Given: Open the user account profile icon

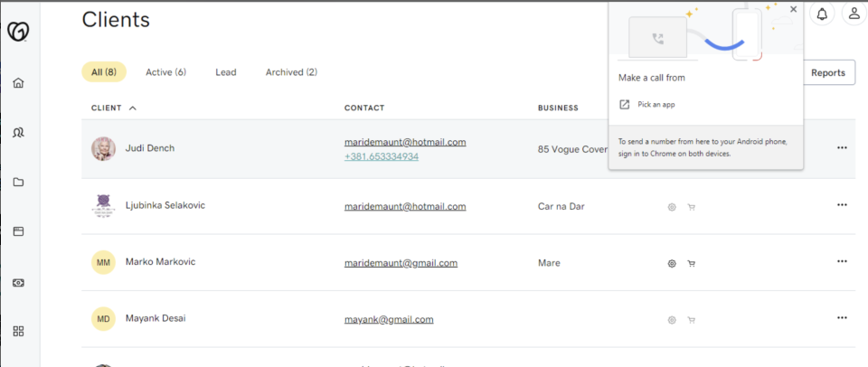Looking at the screenshot, I should (x=854, y=14).
